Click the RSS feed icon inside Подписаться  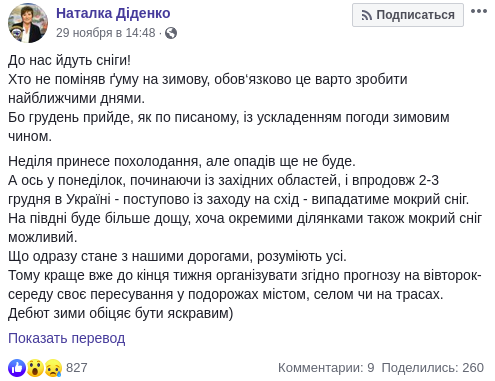367,15
